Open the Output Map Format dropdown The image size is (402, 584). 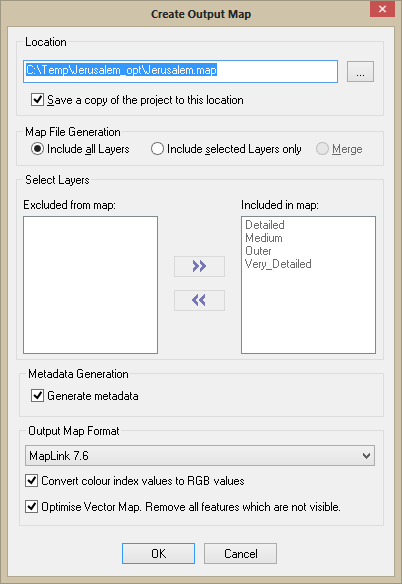[x=200, y=456]
